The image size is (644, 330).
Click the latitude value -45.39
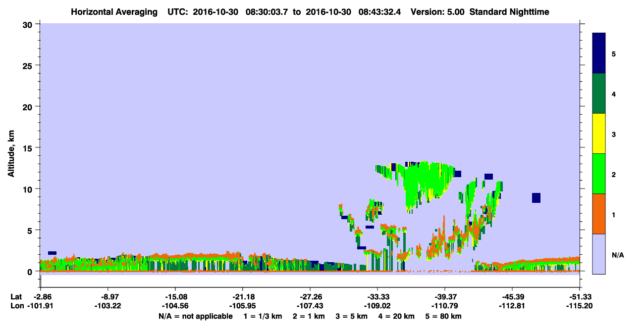tap(512, 297)
